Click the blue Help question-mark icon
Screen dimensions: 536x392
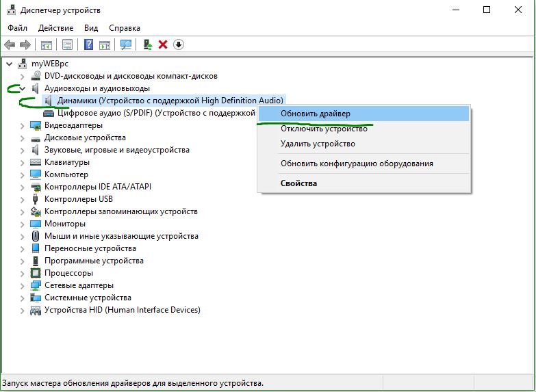pyautogui.click(x=88, y=44)
